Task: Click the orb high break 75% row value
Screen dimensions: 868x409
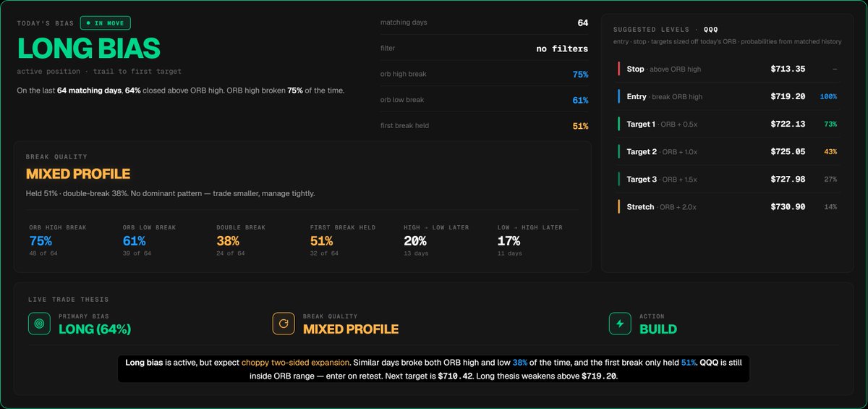Action: pos(580,75)
